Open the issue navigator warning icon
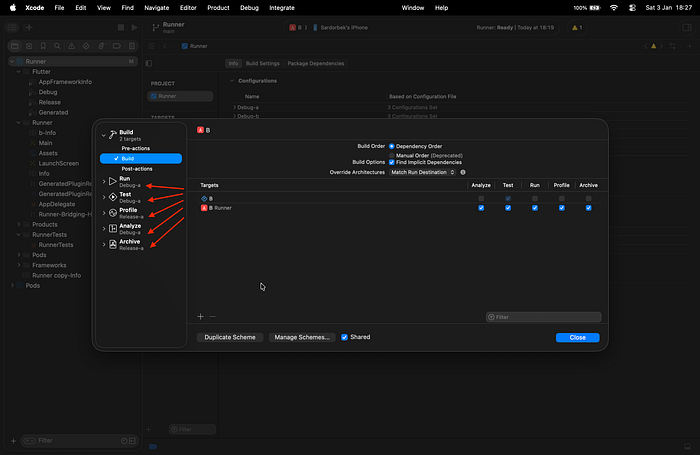This screenshot has width=700, height=455. [71, 46]
